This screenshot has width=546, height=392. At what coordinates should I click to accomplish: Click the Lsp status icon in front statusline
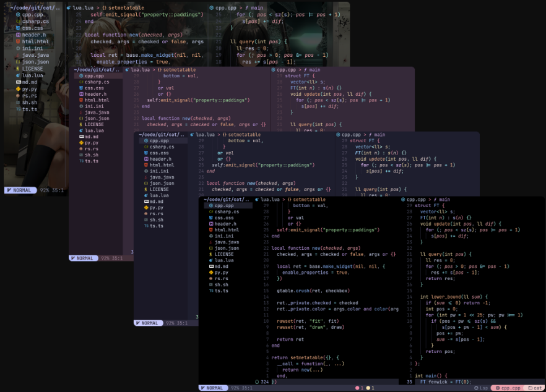[x=477, y=388]
